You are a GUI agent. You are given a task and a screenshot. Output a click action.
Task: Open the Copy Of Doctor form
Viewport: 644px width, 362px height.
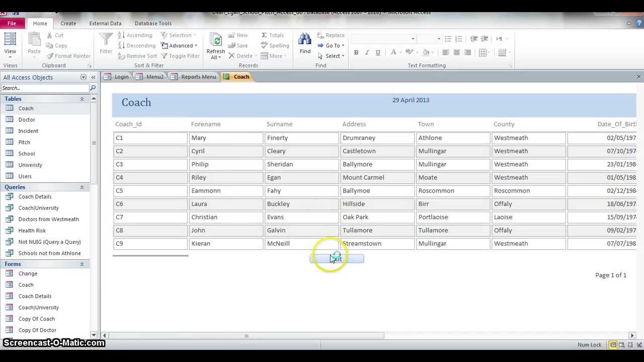[x=37, y=330]
